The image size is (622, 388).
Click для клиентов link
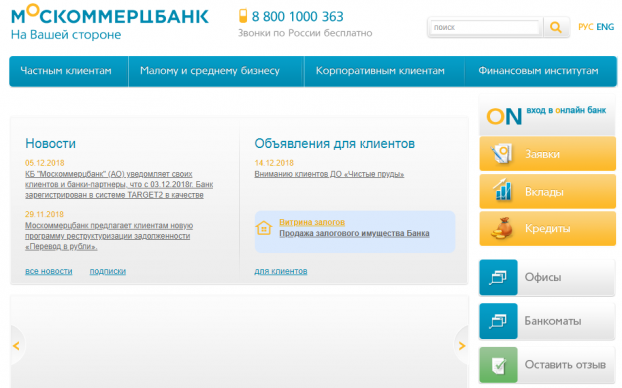[x=280, y=271]
